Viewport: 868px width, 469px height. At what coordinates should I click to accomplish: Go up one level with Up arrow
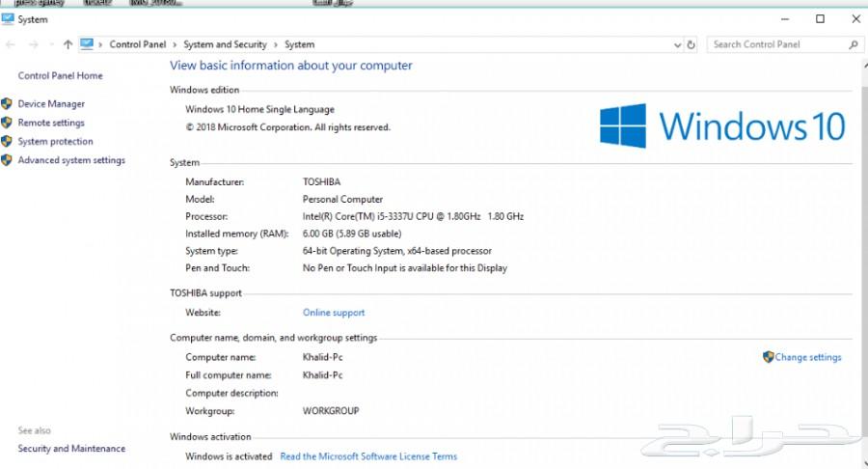pos(68,44)
